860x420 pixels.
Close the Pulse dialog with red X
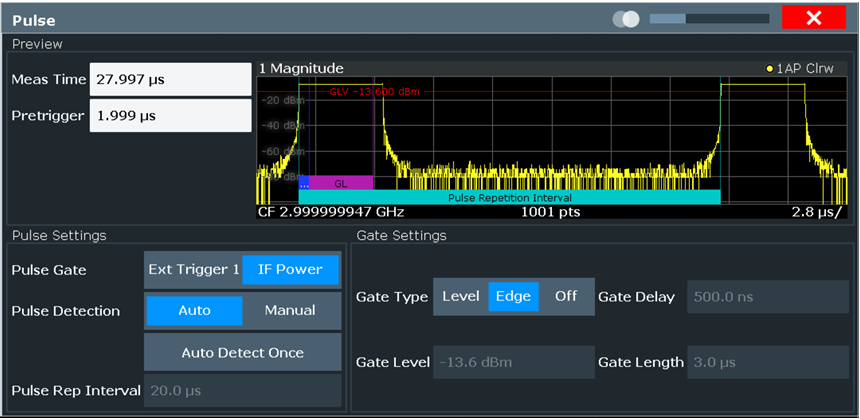click(814, 18)
